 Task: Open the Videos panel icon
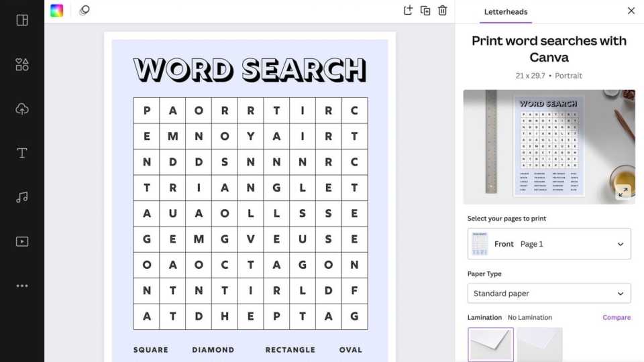[22, 241]
